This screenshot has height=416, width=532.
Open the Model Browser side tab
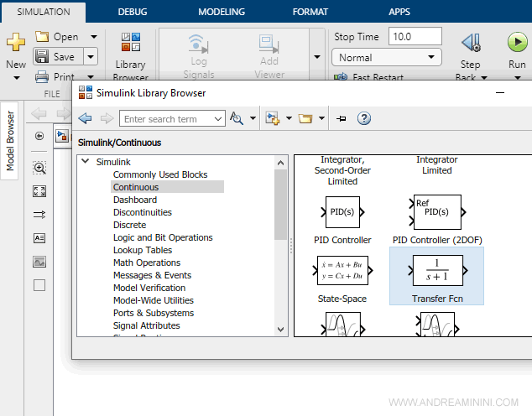point(9,140)
